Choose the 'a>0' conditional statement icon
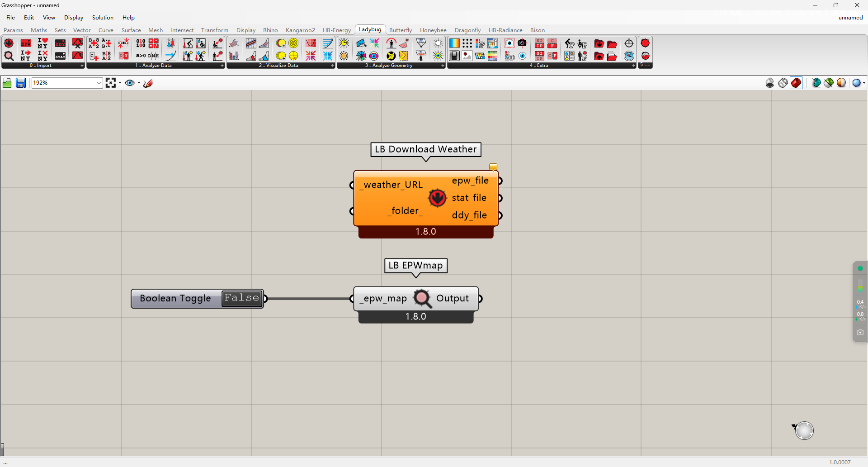This screenshot has width=868, height=467. click(141, 56)
